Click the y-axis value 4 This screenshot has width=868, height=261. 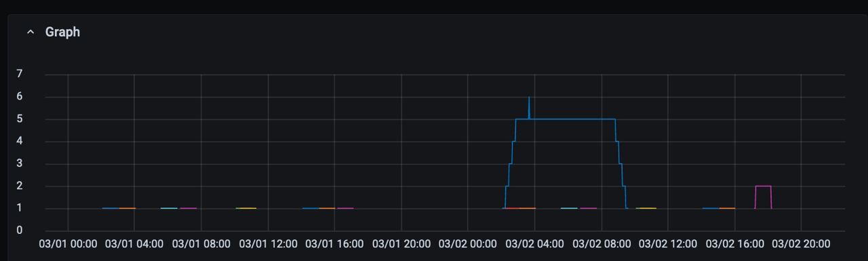(x=20, y=141)
